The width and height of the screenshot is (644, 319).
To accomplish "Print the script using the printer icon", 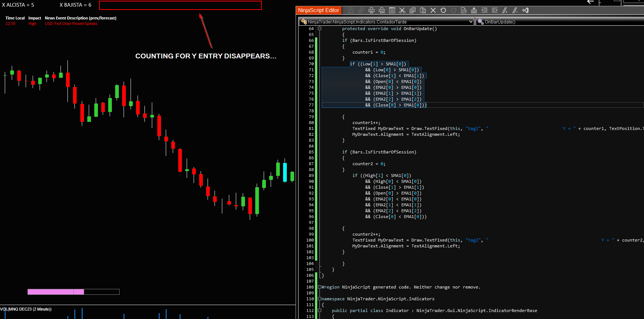I will click(372, 10).
